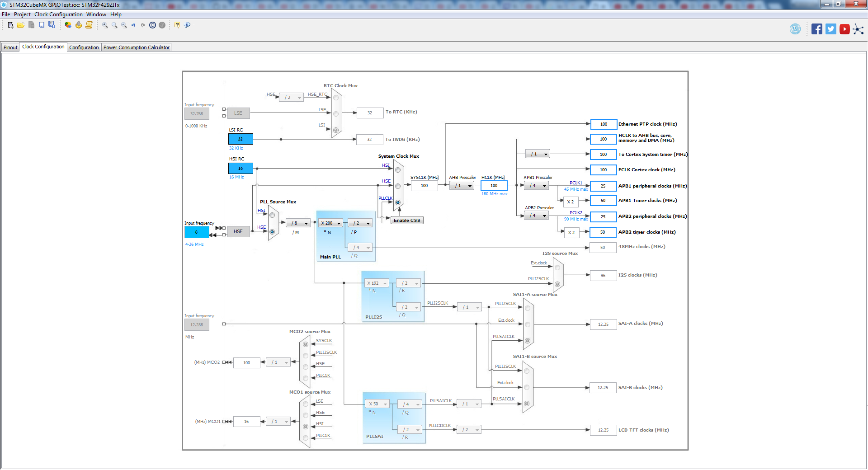The height and width of the screenshot is (470, 868).
Task: Select HSI in System Clock Mux
Action: pos(398,170)
